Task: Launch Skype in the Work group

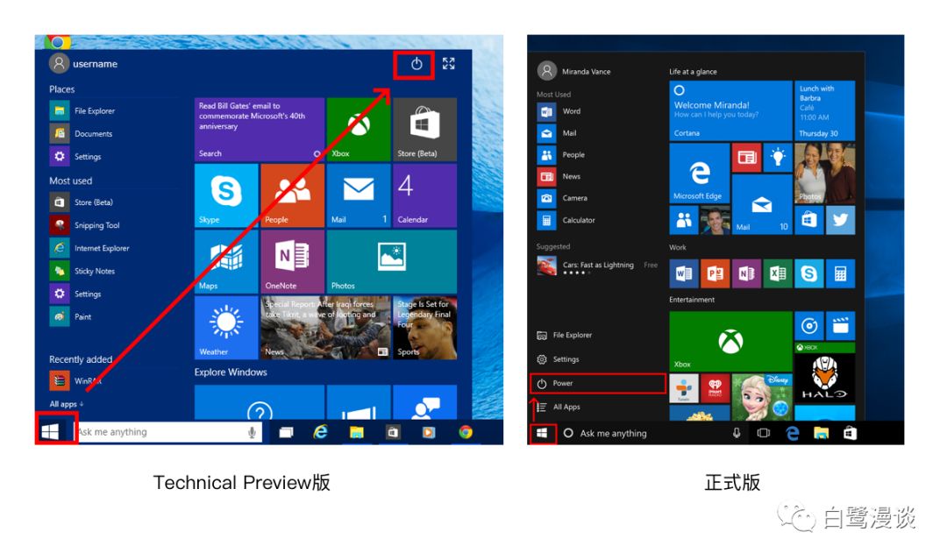Action: 808,274
